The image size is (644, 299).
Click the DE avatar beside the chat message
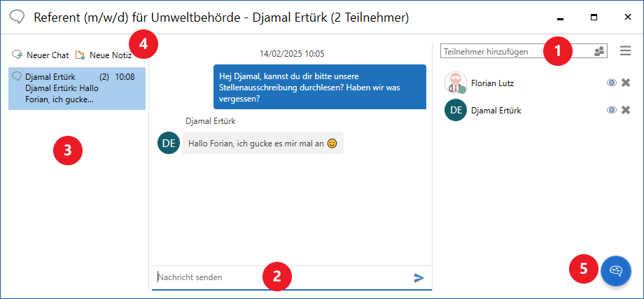tap(169, 143)
